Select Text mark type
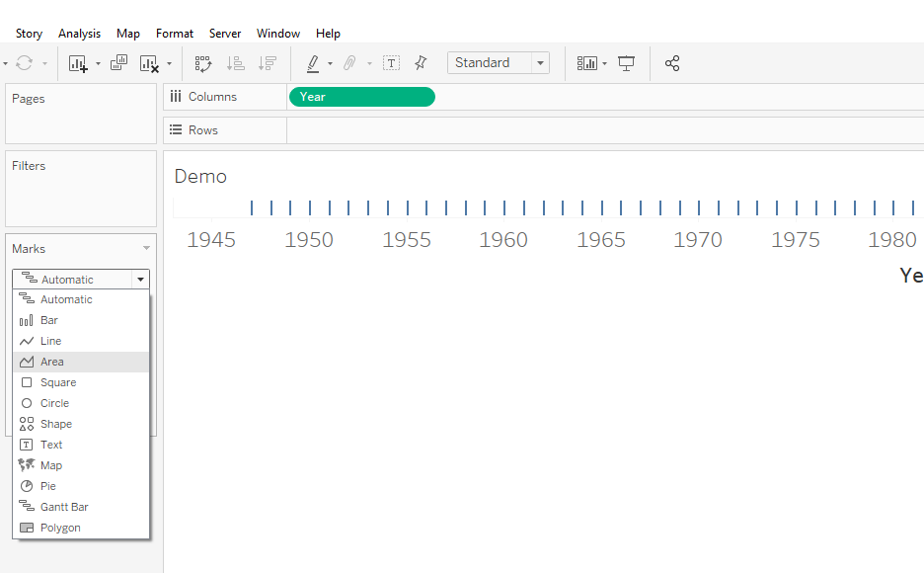This screenshot has height=573, width=924. 81,445
